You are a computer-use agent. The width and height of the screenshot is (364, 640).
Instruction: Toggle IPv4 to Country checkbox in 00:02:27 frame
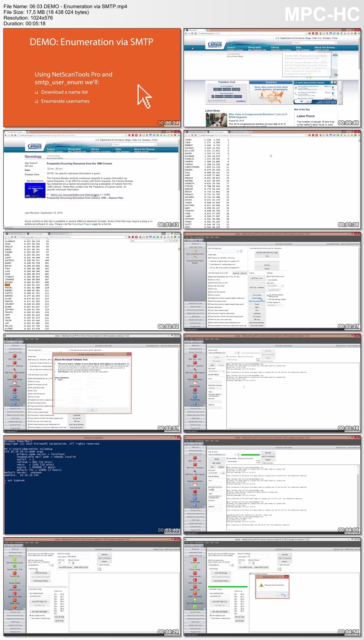tap(209, 295)
